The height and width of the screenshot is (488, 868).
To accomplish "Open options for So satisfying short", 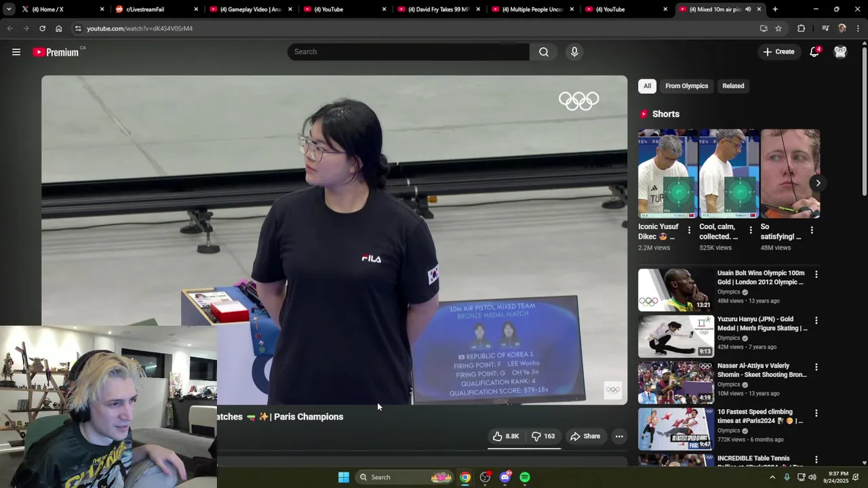I will 812,230.
